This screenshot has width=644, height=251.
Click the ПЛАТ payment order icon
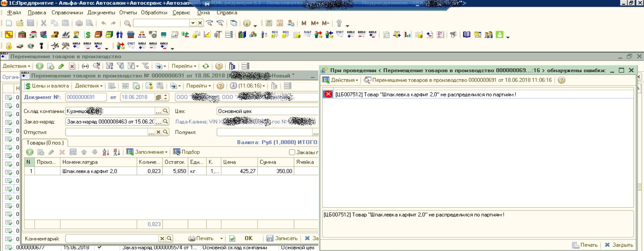(x=307, y=35)
